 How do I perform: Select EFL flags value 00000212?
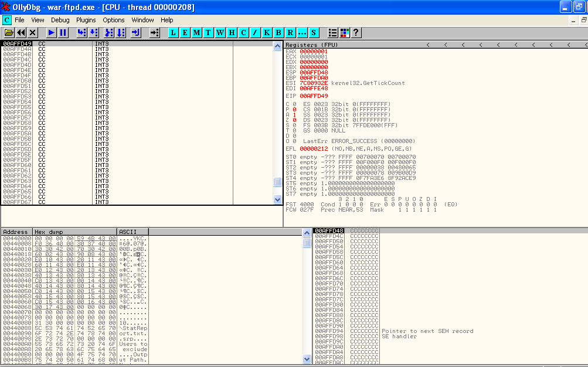tap(314, 149)
